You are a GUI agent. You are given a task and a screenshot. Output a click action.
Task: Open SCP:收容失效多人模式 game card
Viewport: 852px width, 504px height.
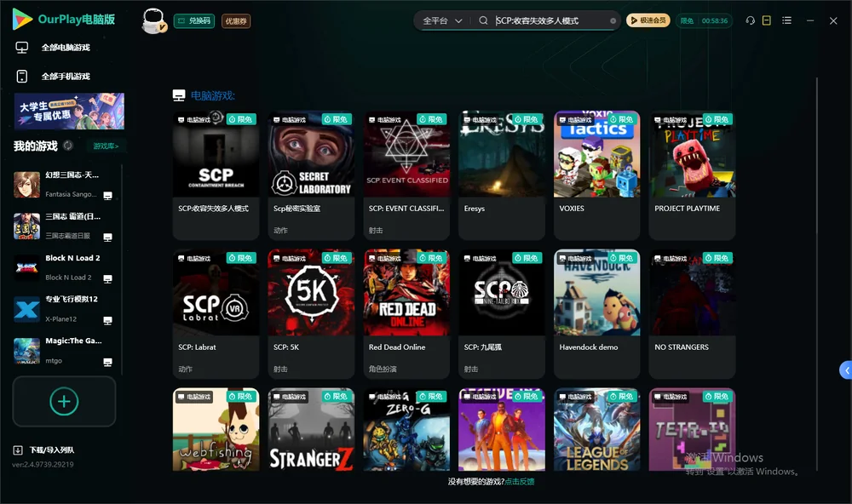pyautogui.click(x=216, y=175)
